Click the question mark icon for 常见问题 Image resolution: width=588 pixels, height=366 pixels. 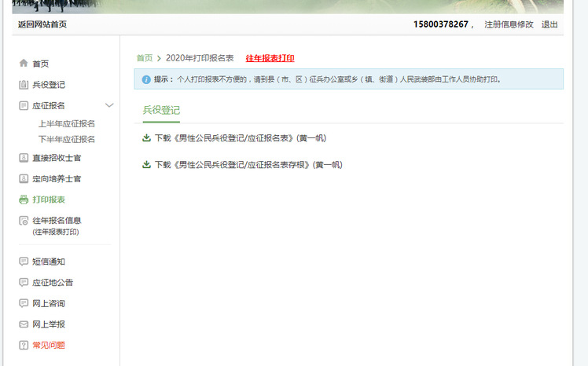point(24,345)
